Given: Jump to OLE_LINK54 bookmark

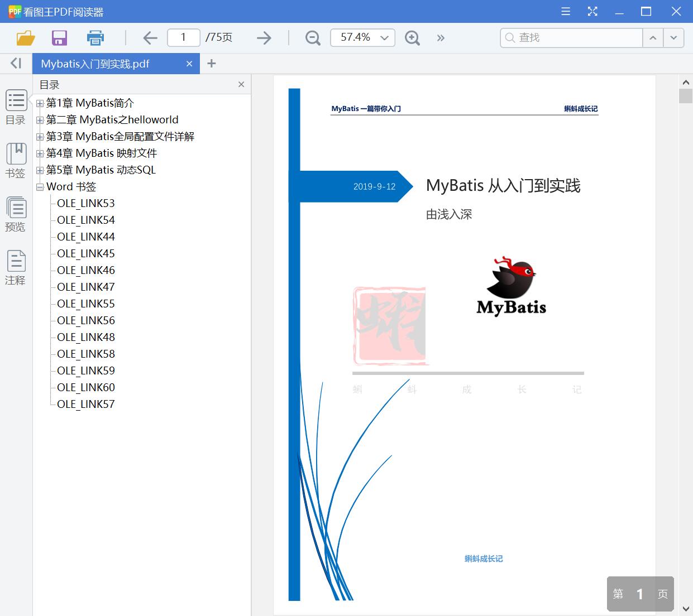Looking at the screenshot, I should [x=86, y=220].
